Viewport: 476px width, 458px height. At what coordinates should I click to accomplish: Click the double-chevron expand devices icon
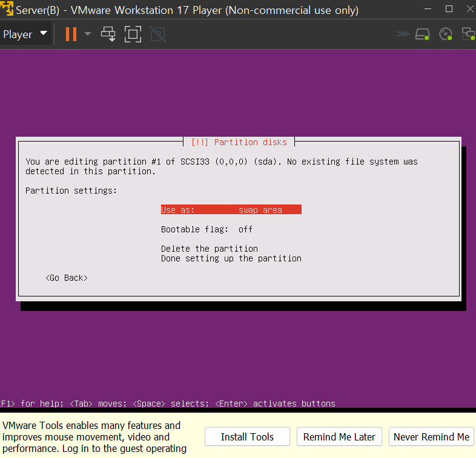[402, 34]
